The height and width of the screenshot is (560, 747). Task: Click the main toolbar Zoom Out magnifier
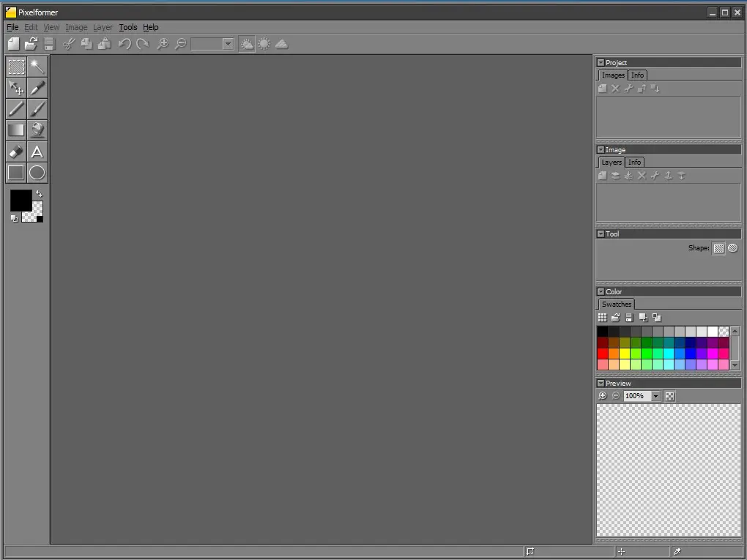tap(181, 44)
